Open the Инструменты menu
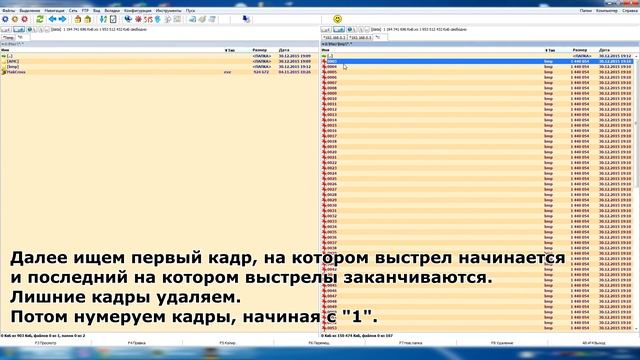The image size is (640, 360). (169, 11)
